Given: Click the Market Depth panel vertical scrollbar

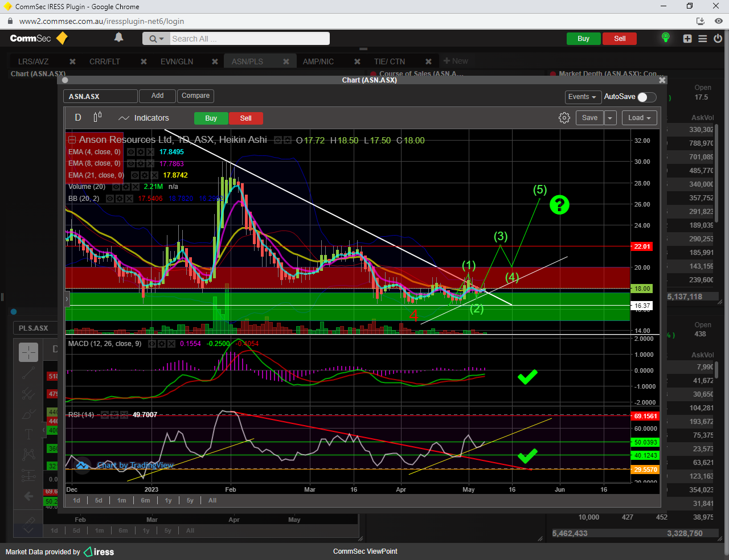Looking at the screenshot, I should [x=716, y=174].
